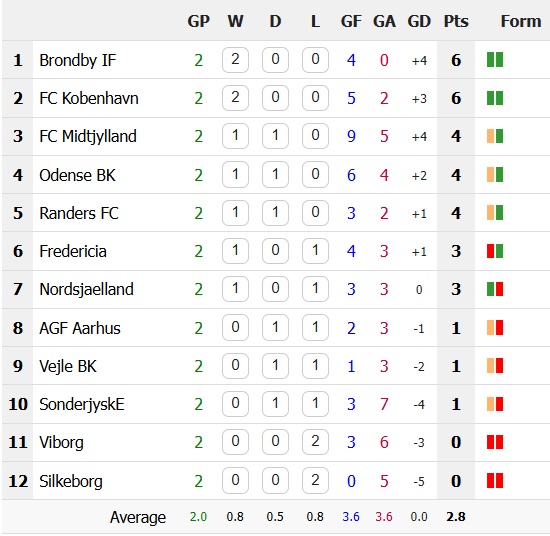This screenshot has height=536, width=550.
Task: Click Brondby IF wins box showing 2
Action: click(235, 60)
